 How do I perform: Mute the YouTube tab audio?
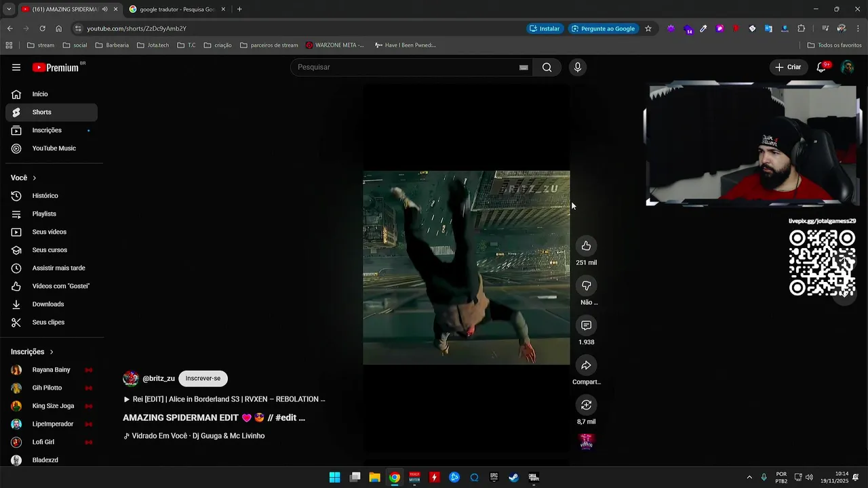[104, 9]
